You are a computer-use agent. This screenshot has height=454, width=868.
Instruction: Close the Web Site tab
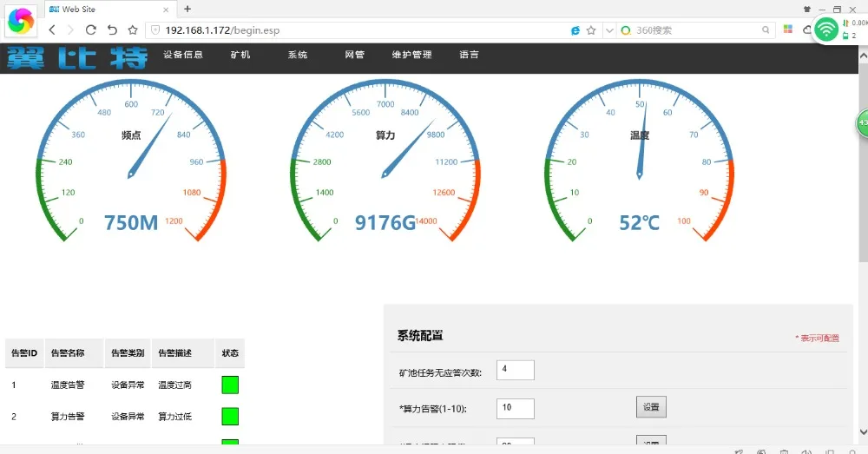coord(166,10)
